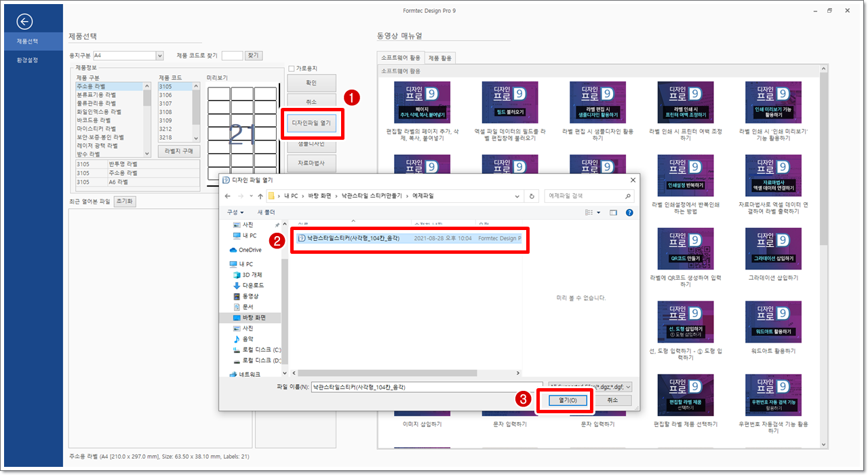
Task: Click the dialog back navigation arrow
Action: (228, 196)
